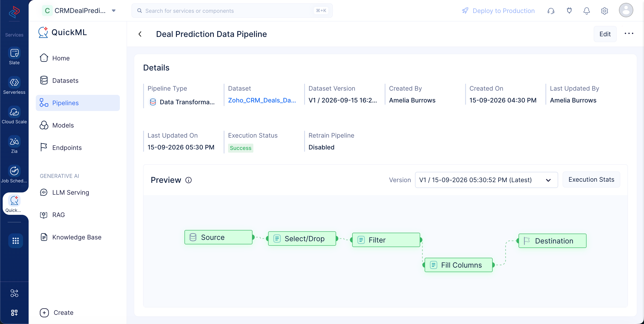Screen dimensions: 644x324
Task: Open Datasets in sidebar
Action: coord(78,80)
